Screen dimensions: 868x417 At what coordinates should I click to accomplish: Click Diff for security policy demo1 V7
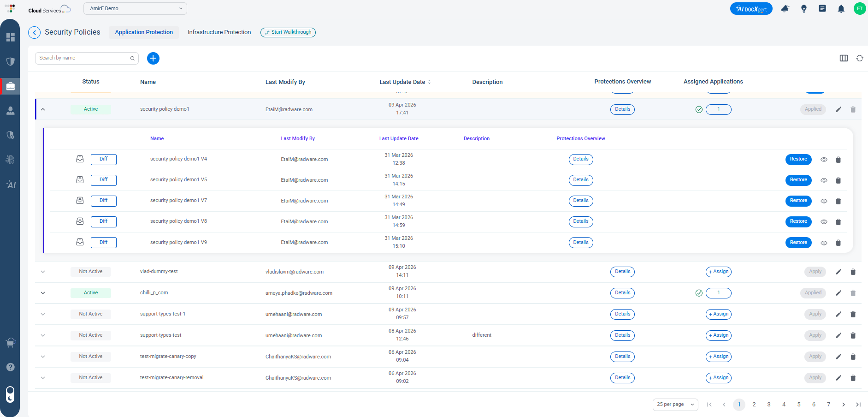104,201
